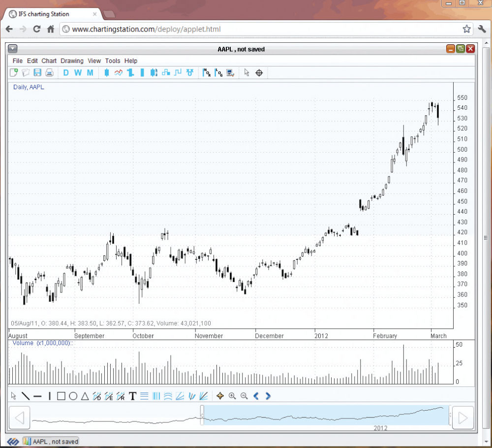Toggle Monthly timeframe with M button
This screenshot has width=492, height=448.
tap(90, 73)
